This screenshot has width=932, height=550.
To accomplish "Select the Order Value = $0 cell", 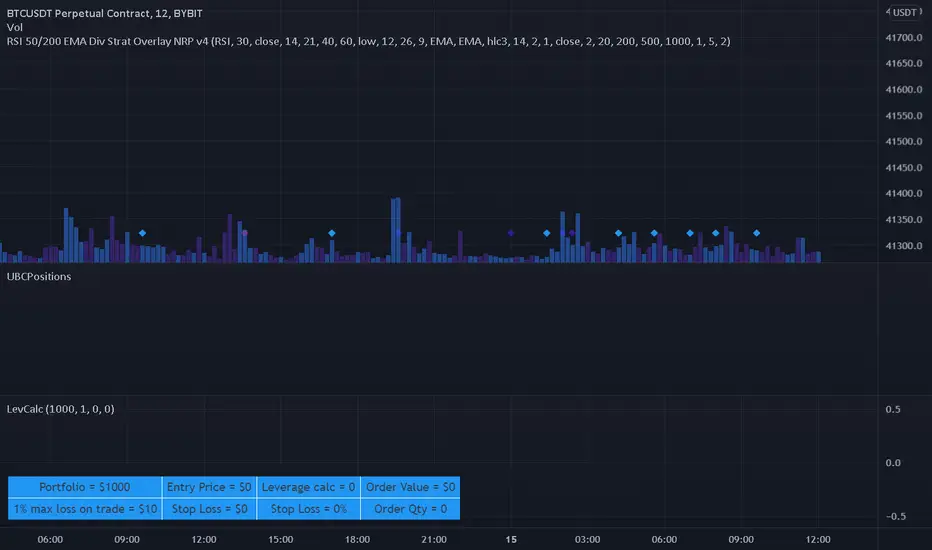I will pyautogui.click(x=410, y=487).
